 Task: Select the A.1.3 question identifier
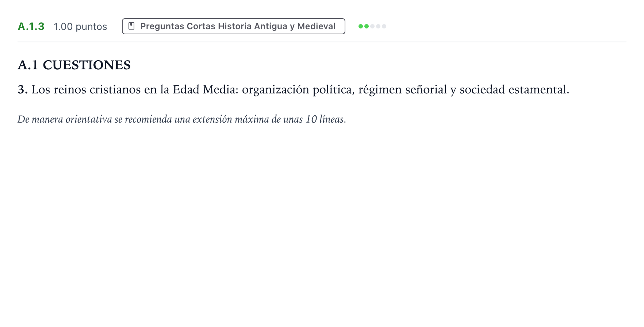point(31,26)
